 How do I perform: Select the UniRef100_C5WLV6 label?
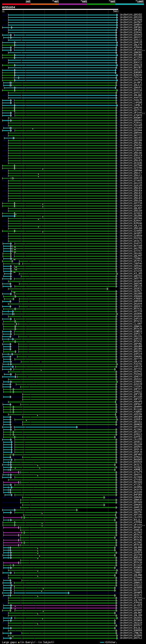point(131,633)
